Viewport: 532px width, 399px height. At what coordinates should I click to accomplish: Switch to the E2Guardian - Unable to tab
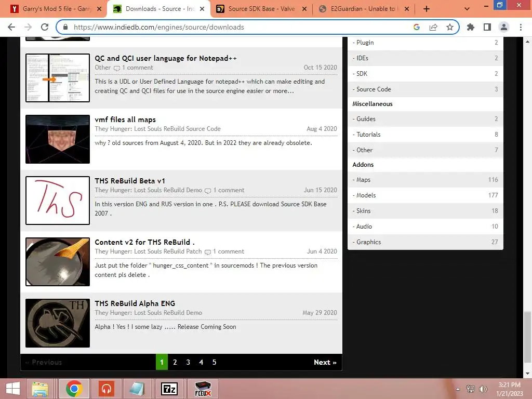click(363, 9)
